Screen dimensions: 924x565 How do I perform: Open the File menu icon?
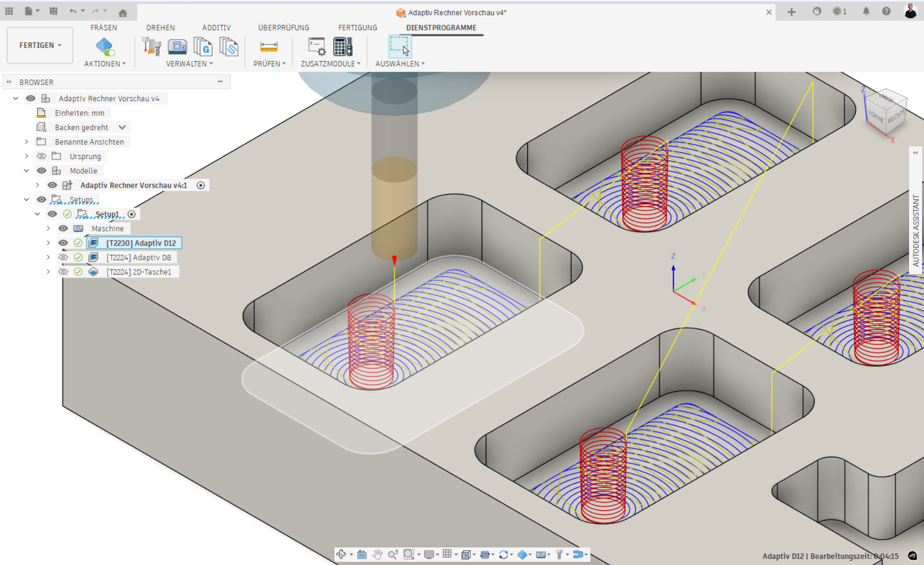(29, 12)
